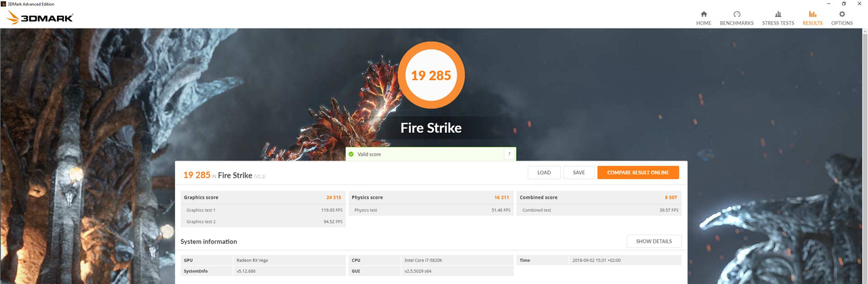Select the Results tab
Image resolution: width=868 pixels, height=284 pixels.
coord(812,18)
